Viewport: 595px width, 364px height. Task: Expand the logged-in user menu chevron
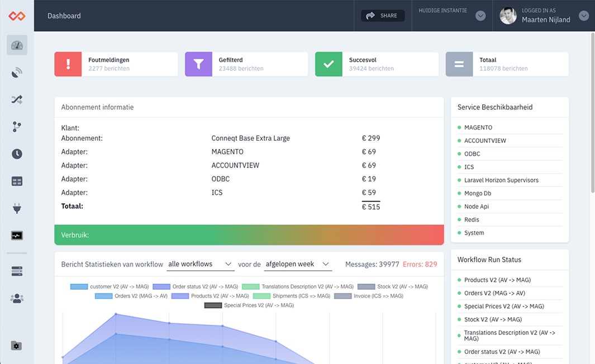584,16
